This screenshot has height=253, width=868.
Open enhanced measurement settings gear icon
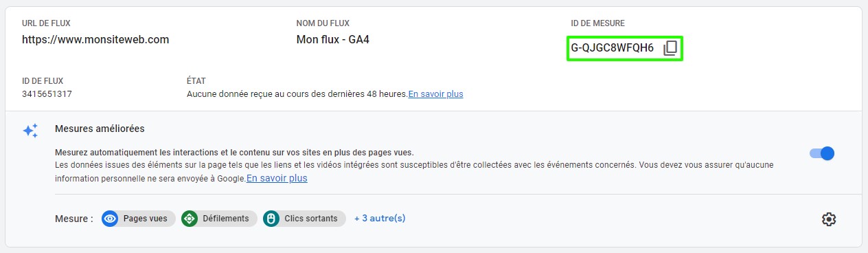click(829, 219)
